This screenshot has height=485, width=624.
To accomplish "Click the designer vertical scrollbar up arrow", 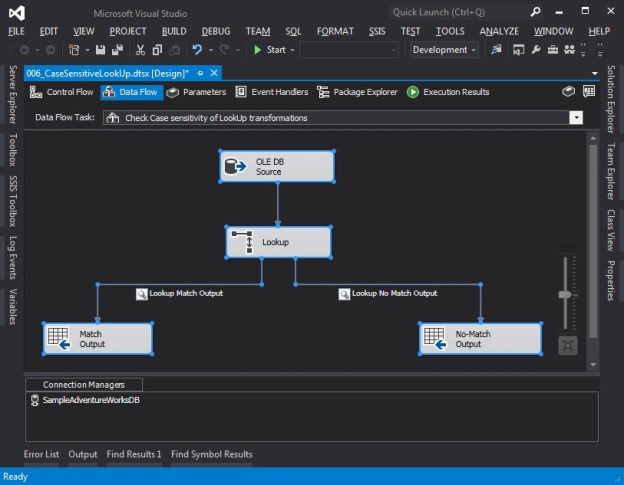I will [x=593, y=138].
